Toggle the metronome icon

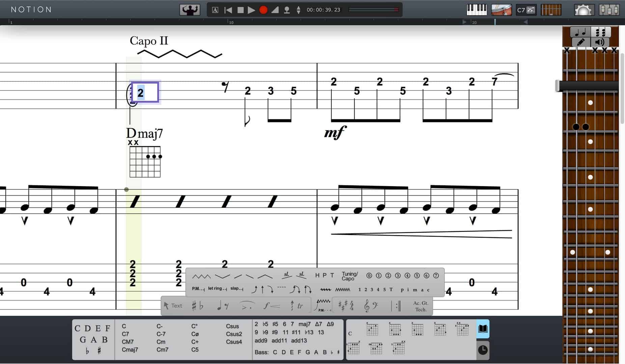pyautogui.click(x=275, y=10)
